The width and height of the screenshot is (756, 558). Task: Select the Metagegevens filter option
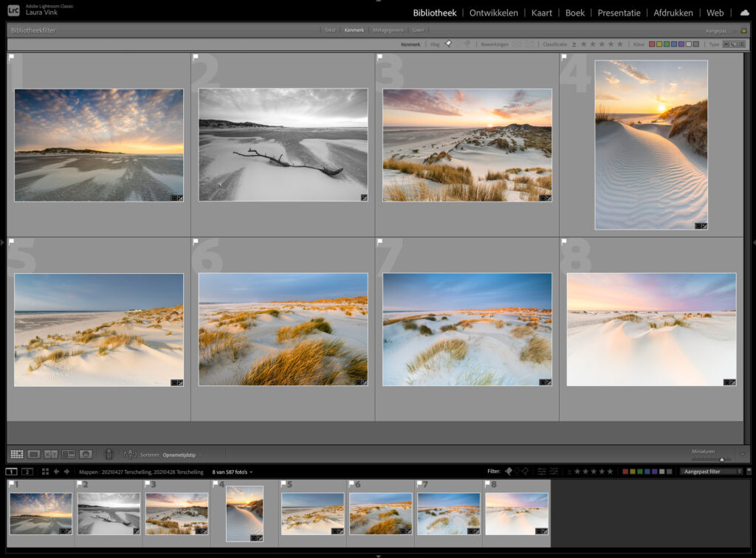click(x=388, y=30)
